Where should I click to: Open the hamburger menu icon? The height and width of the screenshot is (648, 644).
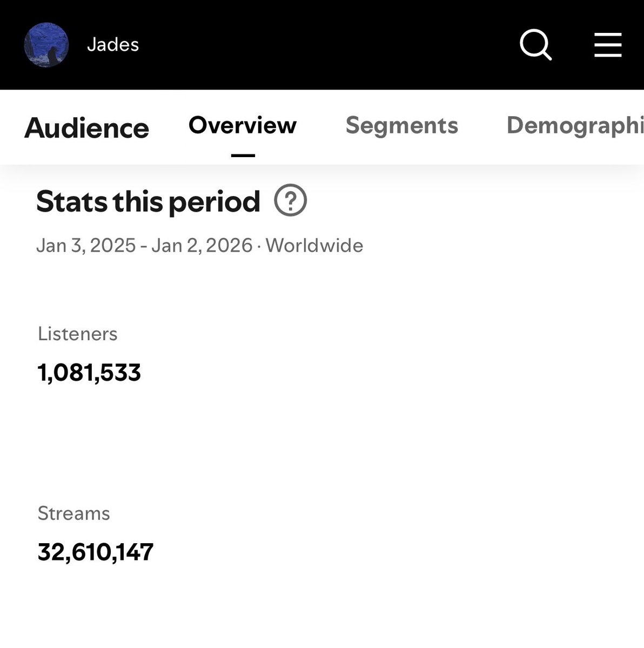pyautogui.click(x=608, y=45)
